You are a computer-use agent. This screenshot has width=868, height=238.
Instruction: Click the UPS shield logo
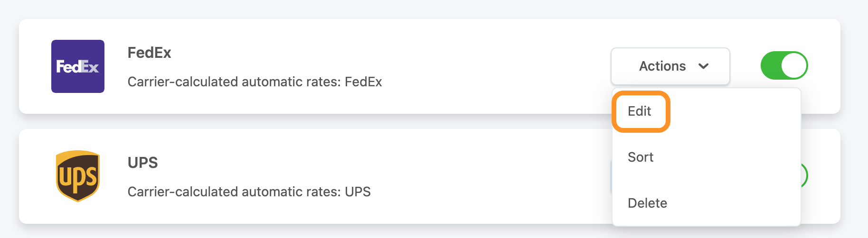click(x=78, y=176)
